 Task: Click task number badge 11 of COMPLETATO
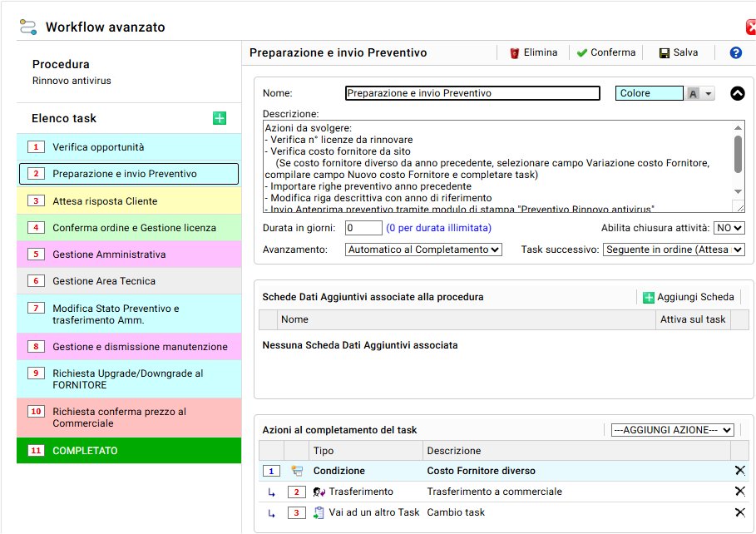tap(36, 451)
